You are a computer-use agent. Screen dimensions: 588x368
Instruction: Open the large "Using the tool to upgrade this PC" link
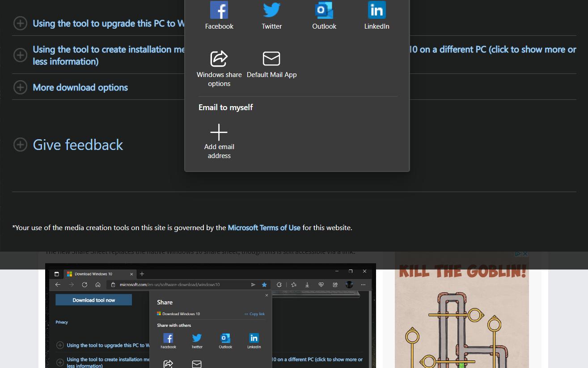click(109, 23)
